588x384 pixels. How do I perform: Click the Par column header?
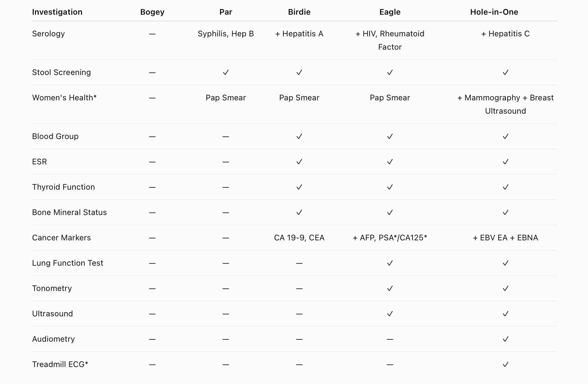226,12
